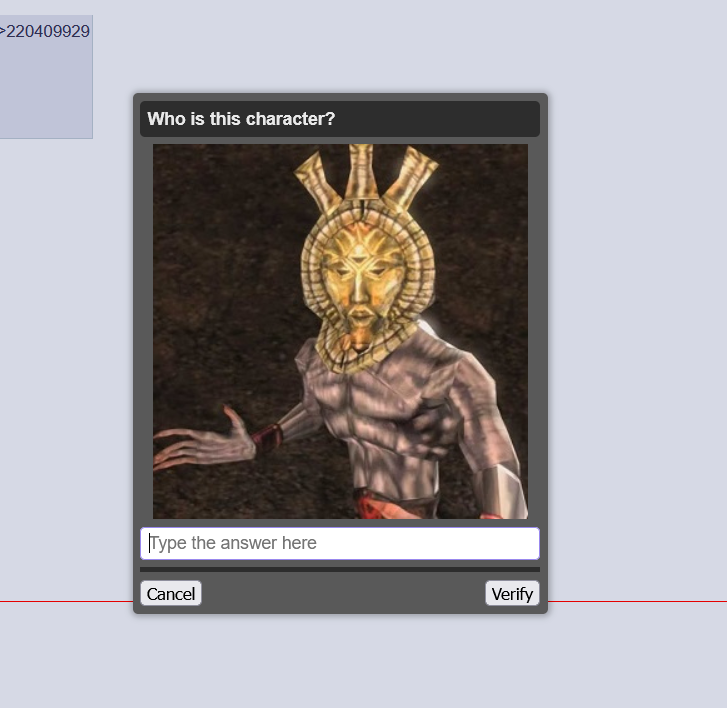Cancel the captcha dialog

click(171, 593)
